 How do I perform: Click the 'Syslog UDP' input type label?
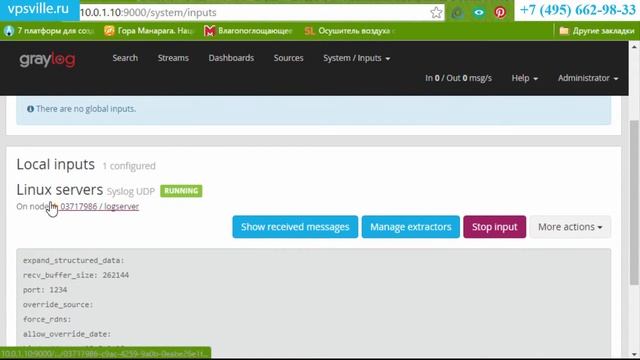point(131,191)
